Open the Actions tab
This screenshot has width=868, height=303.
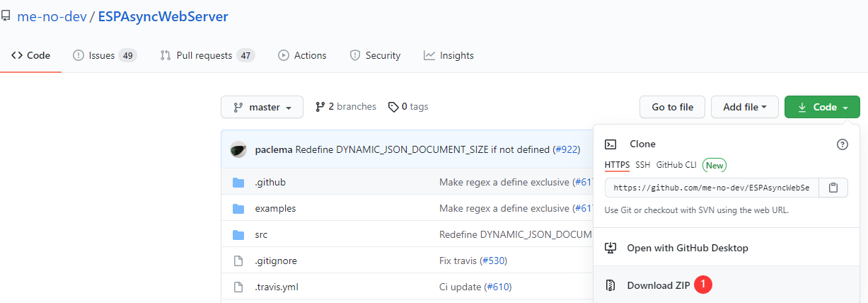click(x=302, y=55)
